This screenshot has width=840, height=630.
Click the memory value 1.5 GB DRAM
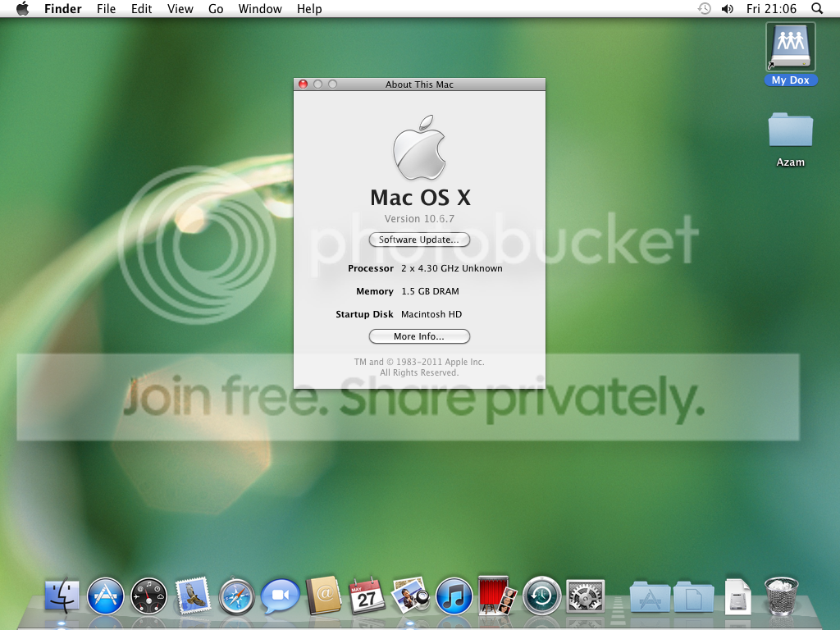[x=430, y=291]
